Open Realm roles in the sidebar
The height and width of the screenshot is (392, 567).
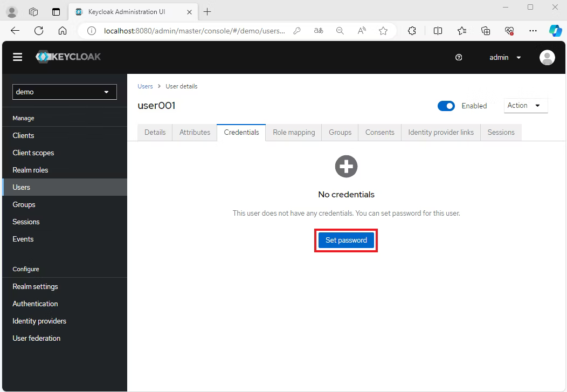tap(65, 170)
